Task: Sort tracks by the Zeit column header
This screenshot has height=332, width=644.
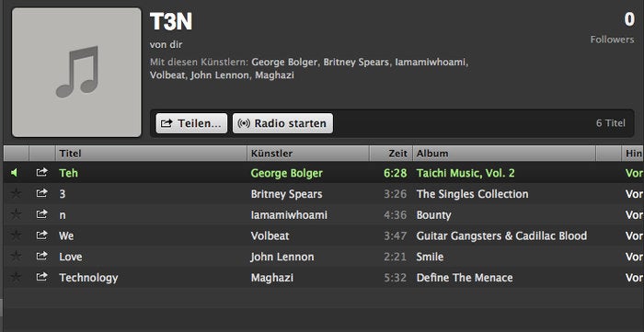Action: 391,154
